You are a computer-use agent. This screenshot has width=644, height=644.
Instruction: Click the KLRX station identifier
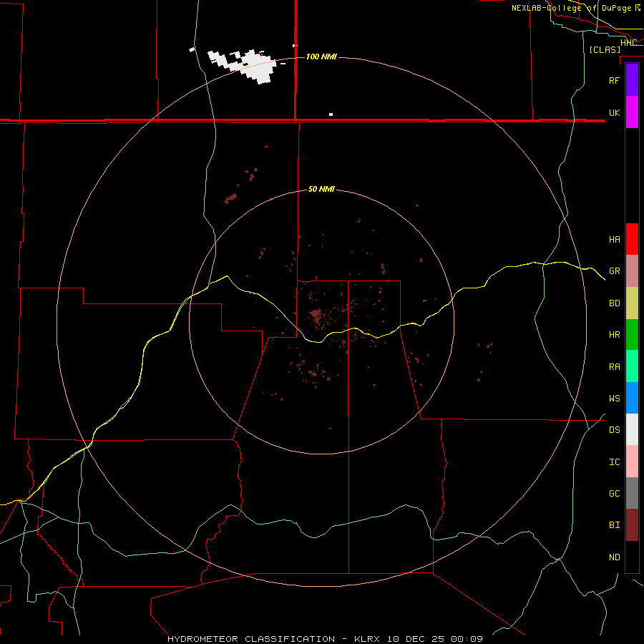(x=368, y=639)
